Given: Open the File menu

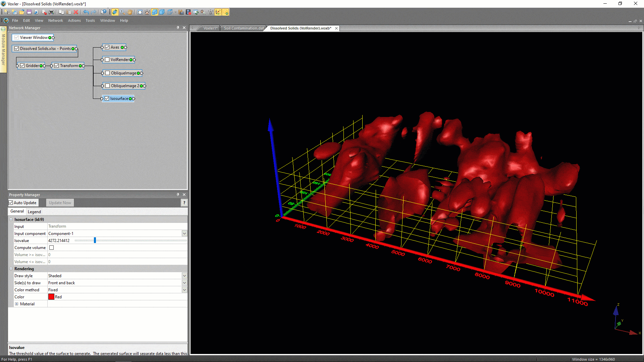Looking at the screenshot, I should [15, 20].
